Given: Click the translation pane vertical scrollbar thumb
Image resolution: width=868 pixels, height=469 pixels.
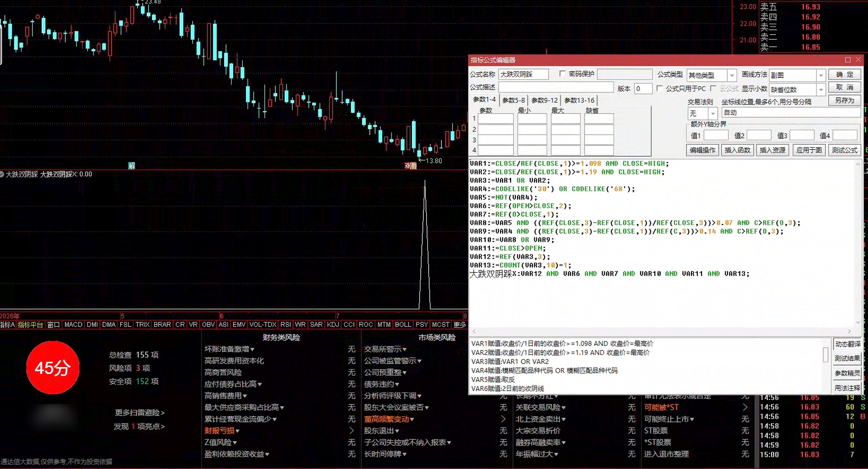Looking at the screenshot, I should pyautogui.click(x=826, y=354).
